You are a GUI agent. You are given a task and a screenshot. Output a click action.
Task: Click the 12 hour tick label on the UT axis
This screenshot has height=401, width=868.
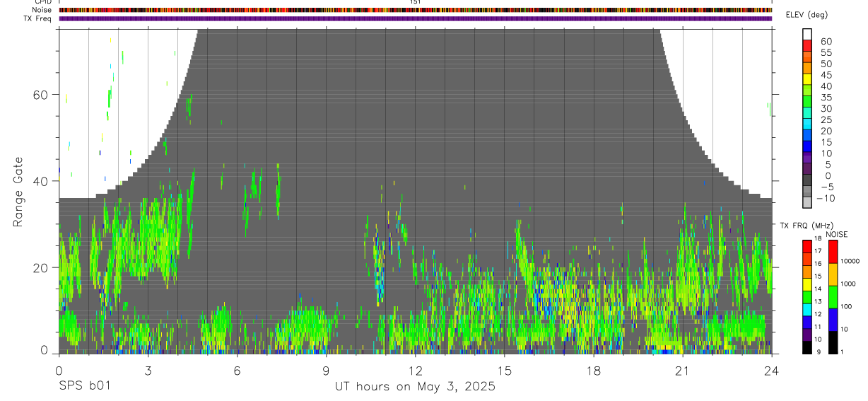(415, 371)
